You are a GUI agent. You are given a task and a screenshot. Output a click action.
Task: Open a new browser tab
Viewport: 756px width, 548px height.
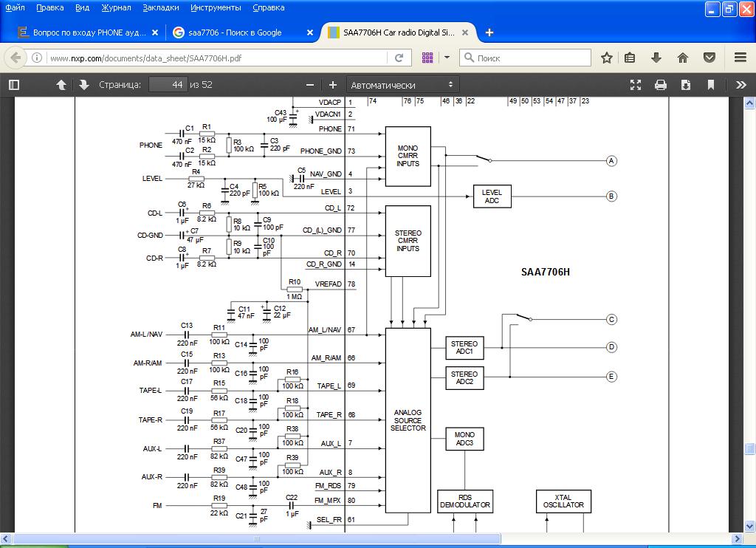489,32
